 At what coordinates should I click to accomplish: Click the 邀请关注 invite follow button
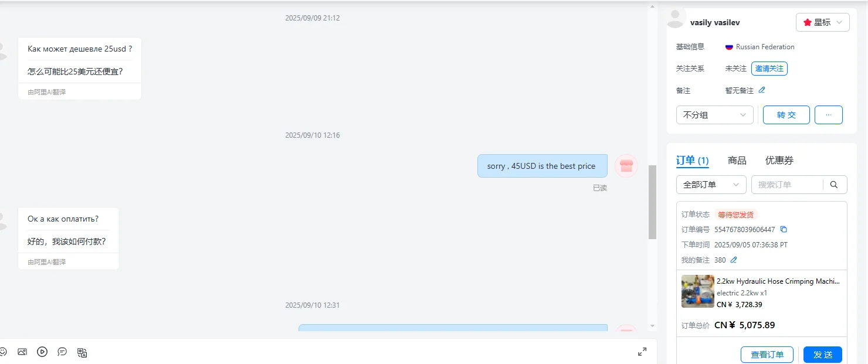[769, 69]
